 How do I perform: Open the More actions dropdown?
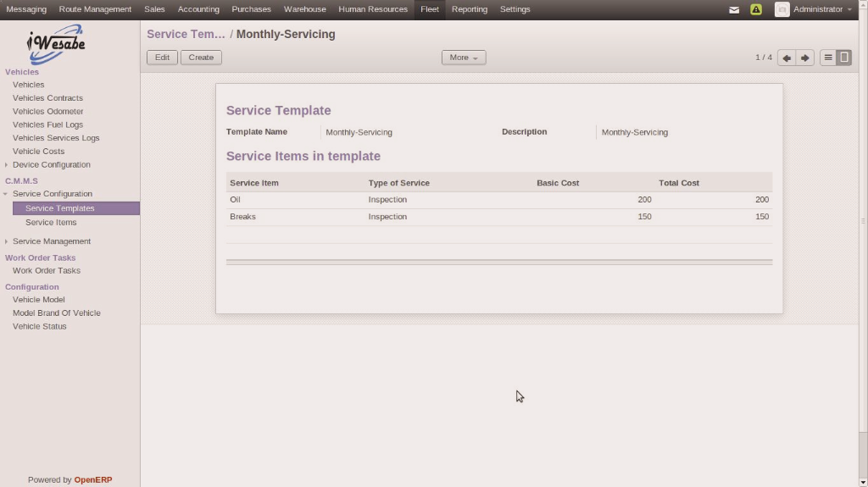pyautogui.click(x=464, y=58)
